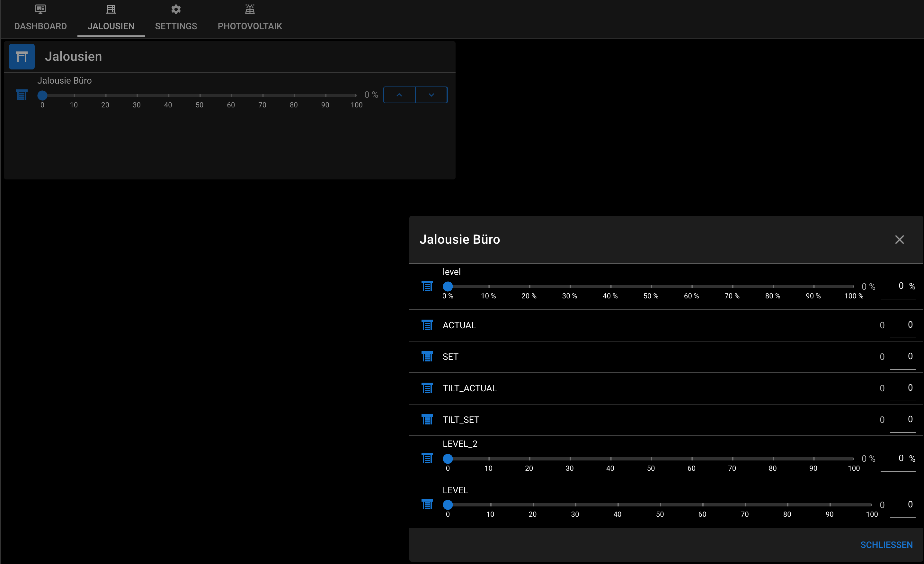Click the blind icon next to TILT_ACTUAL
Viewport: 924px width, 564px height.
pyautogui.click(x=427, y=388)
